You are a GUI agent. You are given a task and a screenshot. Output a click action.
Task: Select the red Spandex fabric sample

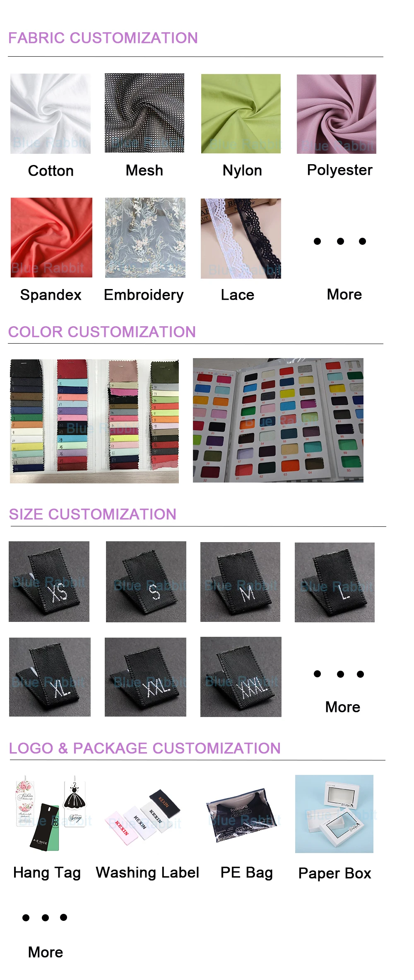click(51, 237)
